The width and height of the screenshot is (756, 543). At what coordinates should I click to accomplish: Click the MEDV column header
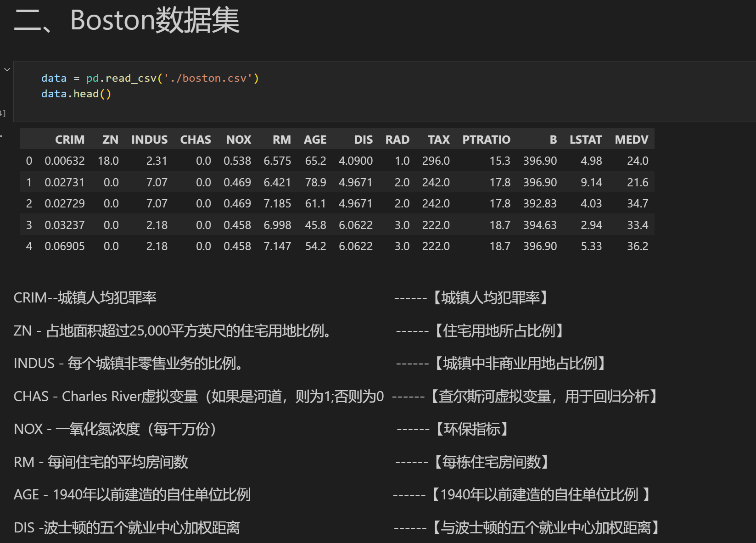(x=632, y=140)
